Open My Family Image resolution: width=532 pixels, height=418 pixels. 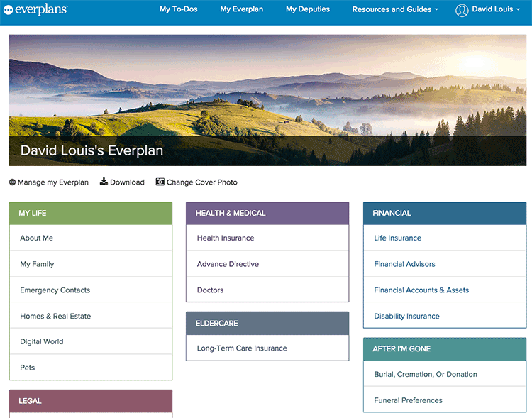(x=91, y=264)
